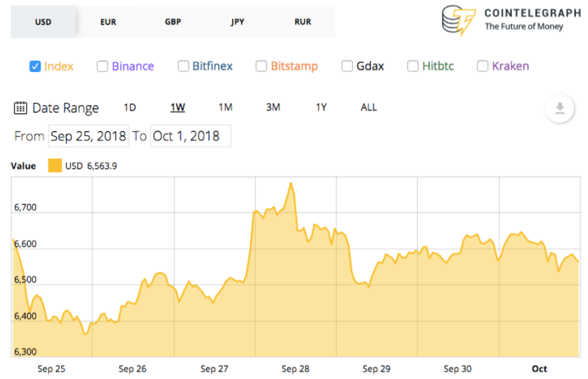Image resolution: width=588 pixels, height=379 pixels.
Task: Open the From date field Sep 25, 2018
Action: 89,136
